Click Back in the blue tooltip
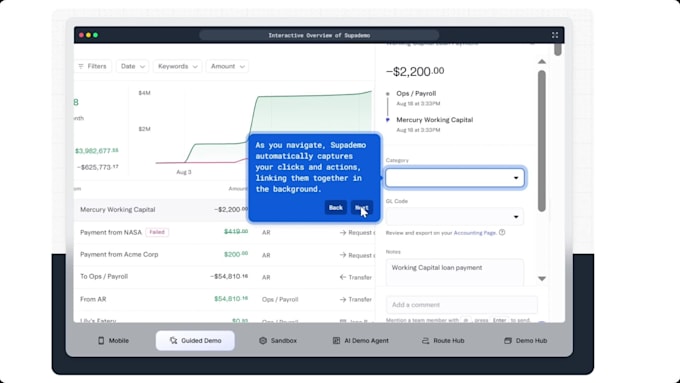 336,208
